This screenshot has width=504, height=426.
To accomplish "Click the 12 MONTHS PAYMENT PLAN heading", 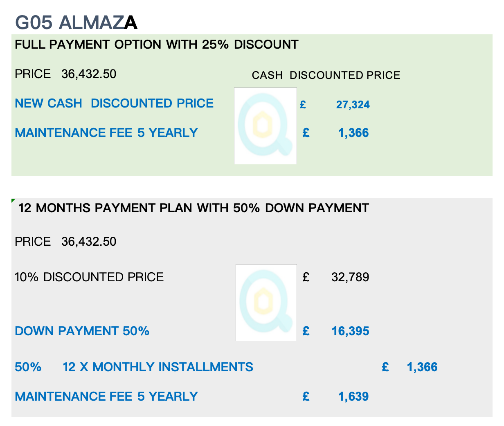I will 194,208.
